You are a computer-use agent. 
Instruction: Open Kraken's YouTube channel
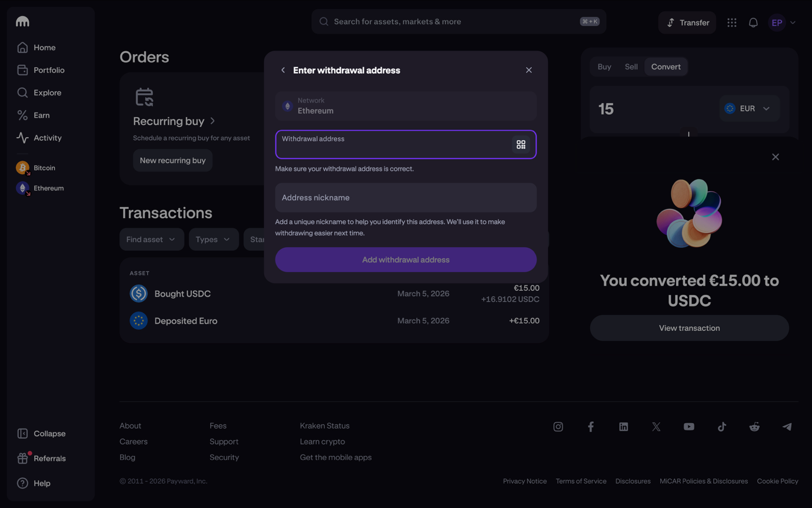(688, 427)
